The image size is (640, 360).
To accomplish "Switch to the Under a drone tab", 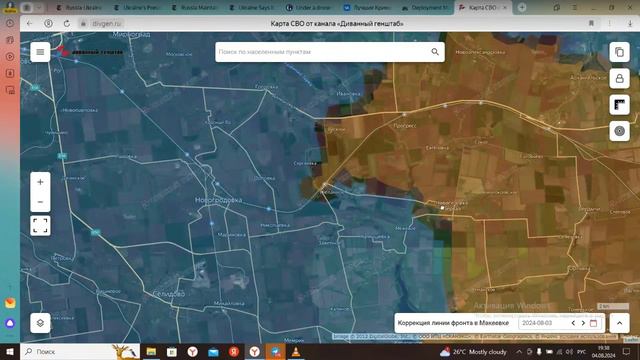I will tap(310, 7).
